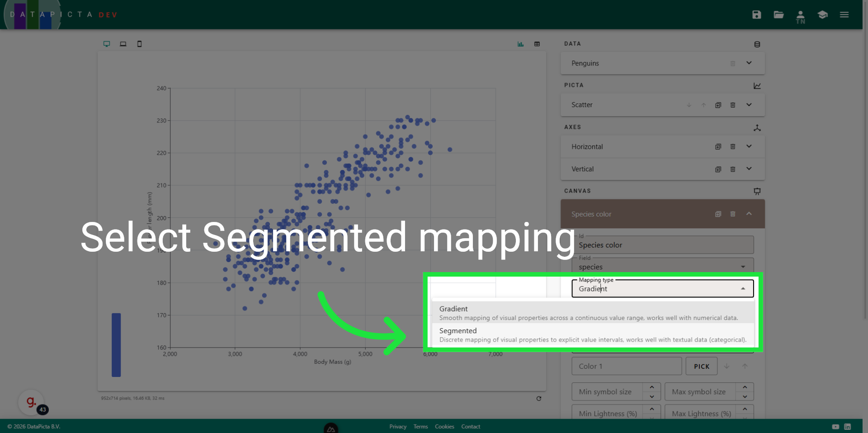Screen dimensions: 868x433
Task: Save the current project
Action: click(756, 14)
